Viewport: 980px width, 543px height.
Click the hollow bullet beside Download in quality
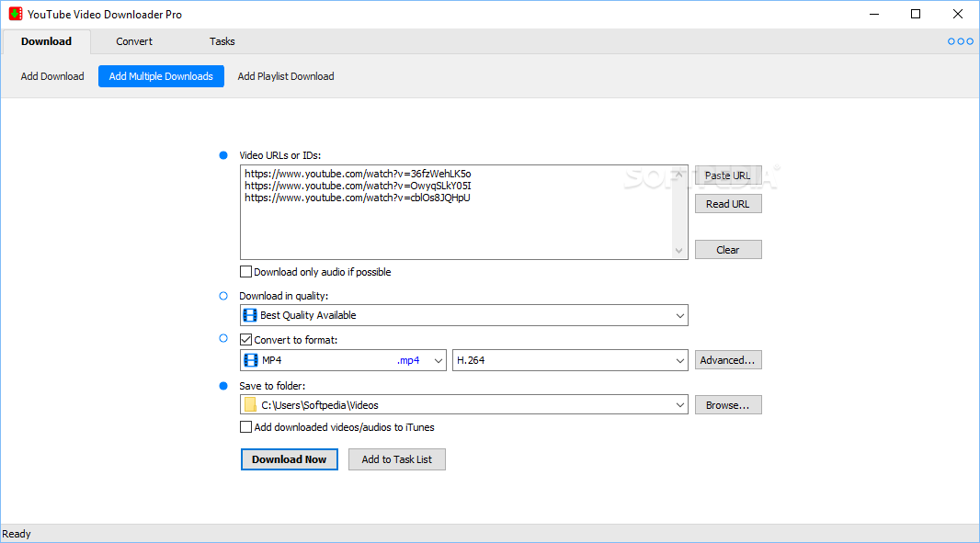(223, 296)
